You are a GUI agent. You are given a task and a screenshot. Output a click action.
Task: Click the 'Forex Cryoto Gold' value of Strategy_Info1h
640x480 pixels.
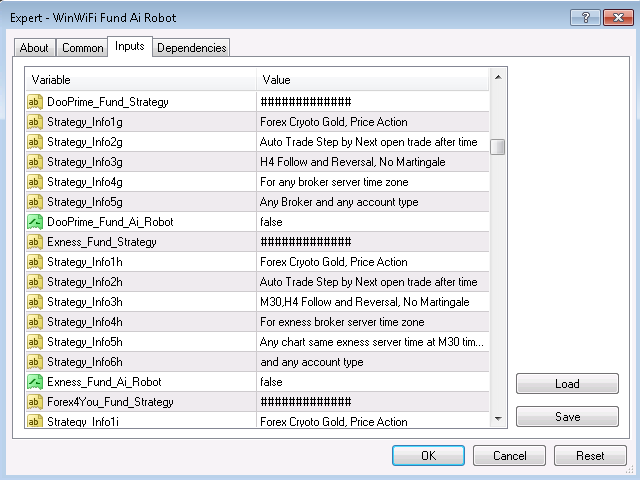(x=333, y=262)
